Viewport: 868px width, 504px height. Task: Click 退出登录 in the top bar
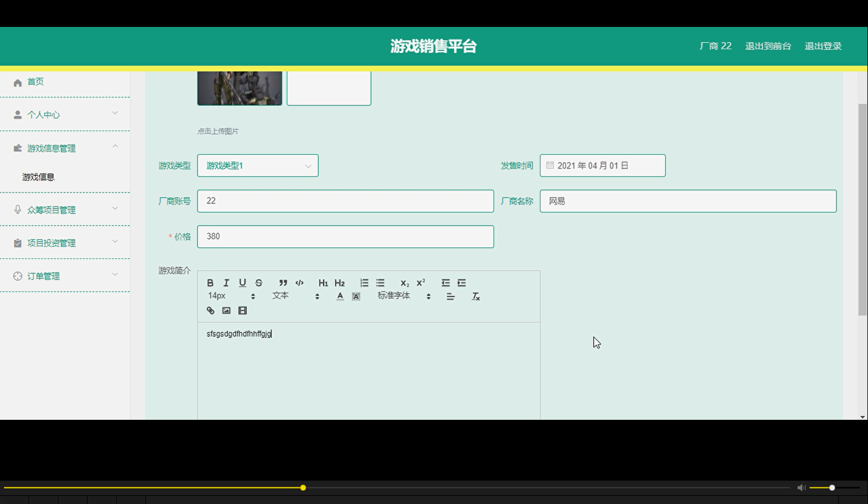pyautogui.click(x=823, y=46)
